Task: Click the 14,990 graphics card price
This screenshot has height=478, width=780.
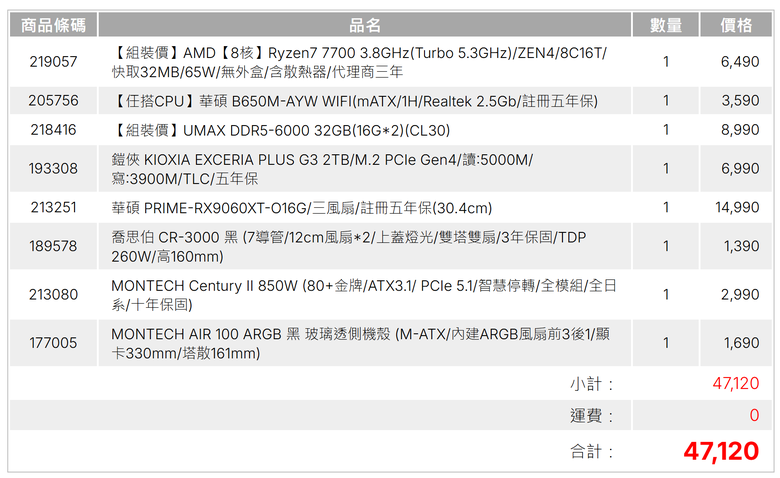Action: pos(737,208)
